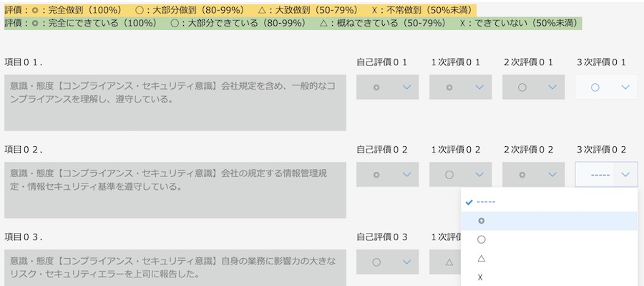
Task: Click the chevron of 3次評価０２ dropdown
Action: [x=625, y=174]
